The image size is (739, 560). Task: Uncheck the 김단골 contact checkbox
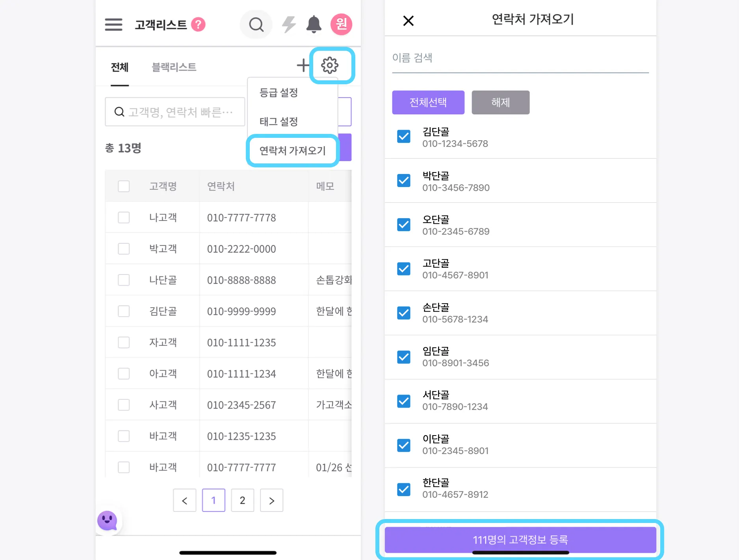pos(404,137)
